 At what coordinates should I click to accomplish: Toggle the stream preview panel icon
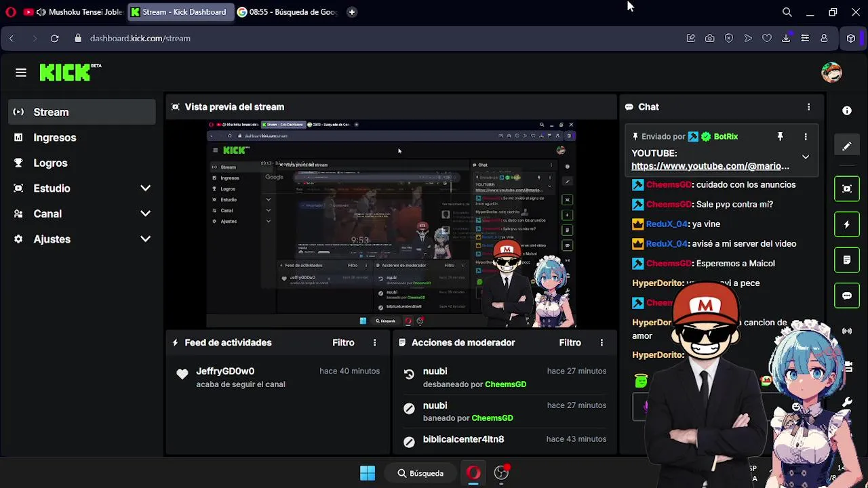coord(847,189)
